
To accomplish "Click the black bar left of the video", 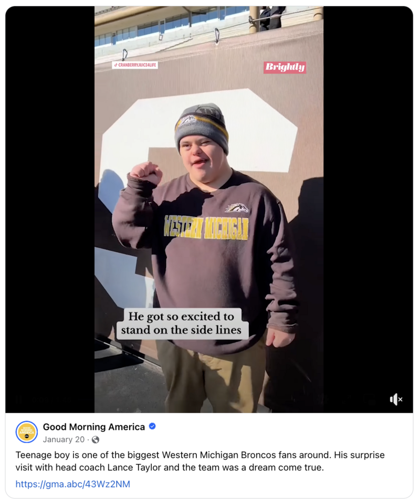I will [x=50, y=209].
